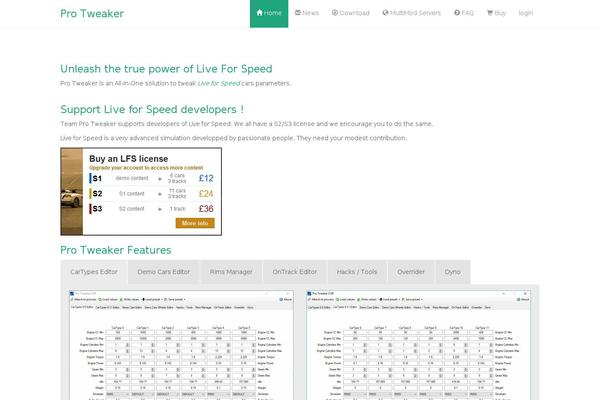Go to the Download page
The width and height of the screenshot is (600, 400).
351,13
